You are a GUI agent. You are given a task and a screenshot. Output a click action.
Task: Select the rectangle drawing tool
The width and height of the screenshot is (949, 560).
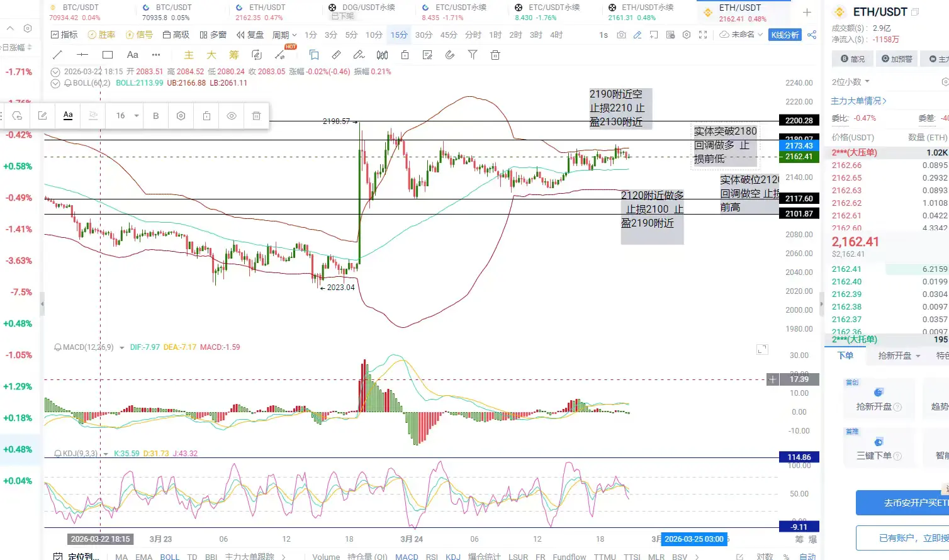[x=108, y=55]
